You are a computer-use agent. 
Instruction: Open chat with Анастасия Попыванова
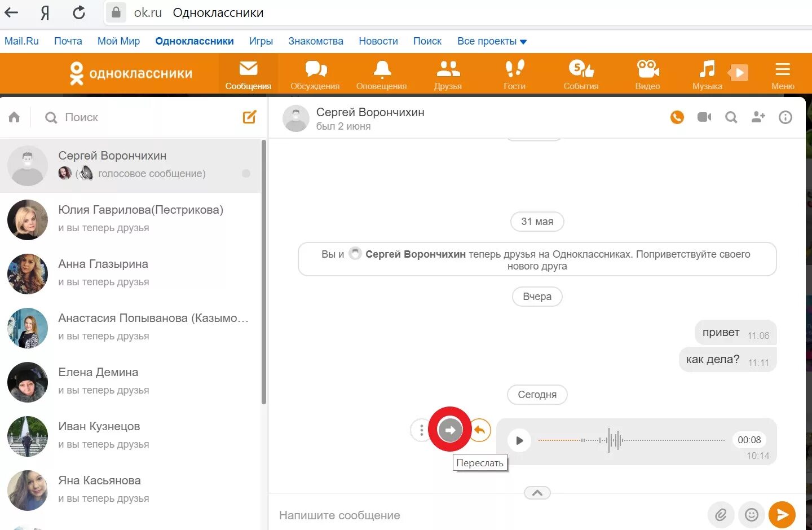[131, 328]
